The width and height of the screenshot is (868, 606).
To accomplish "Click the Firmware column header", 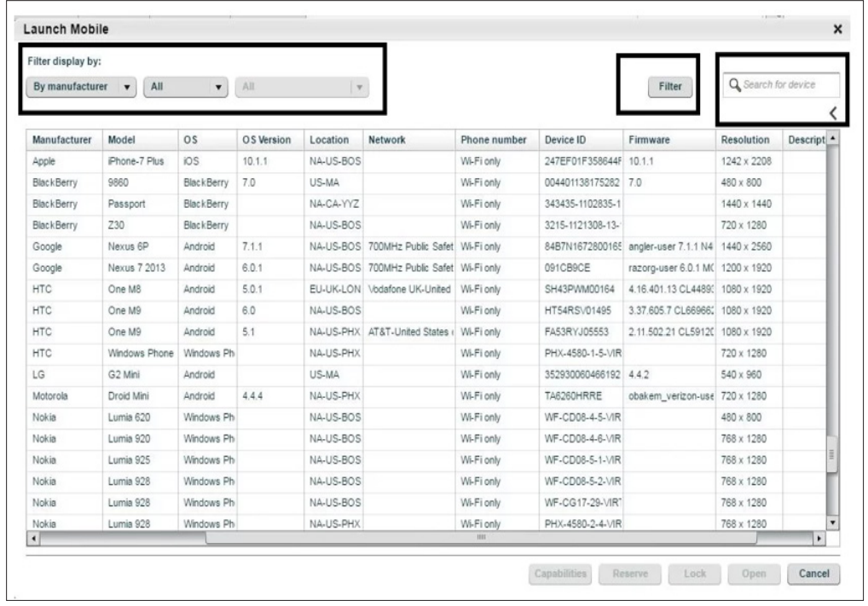I will (668, 140).
